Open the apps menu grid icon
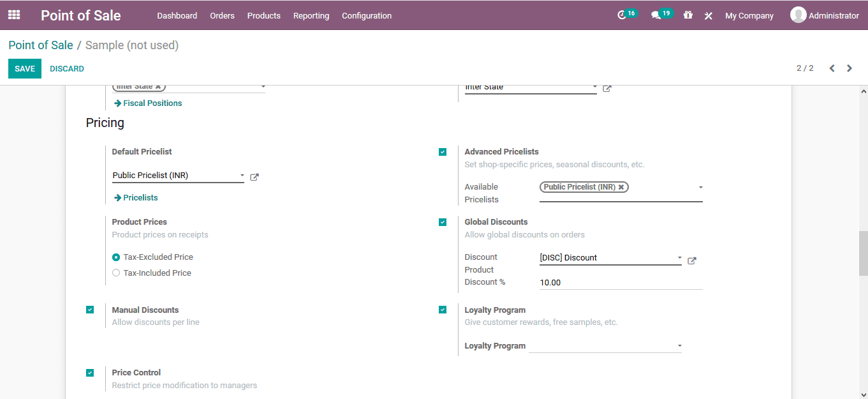 coord(13,15)
